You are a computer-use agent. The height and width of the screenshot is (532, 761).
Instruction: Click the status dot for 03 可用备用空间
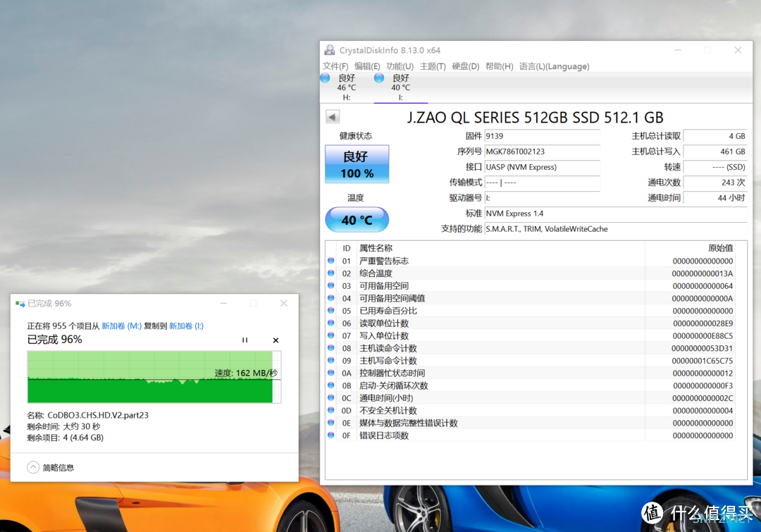point(331,285)
